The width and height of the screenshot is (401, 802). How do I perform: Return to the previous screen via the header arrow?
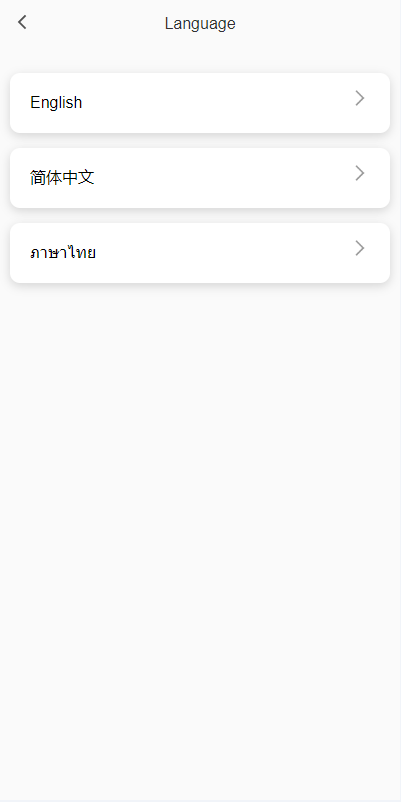click(22, 23)
